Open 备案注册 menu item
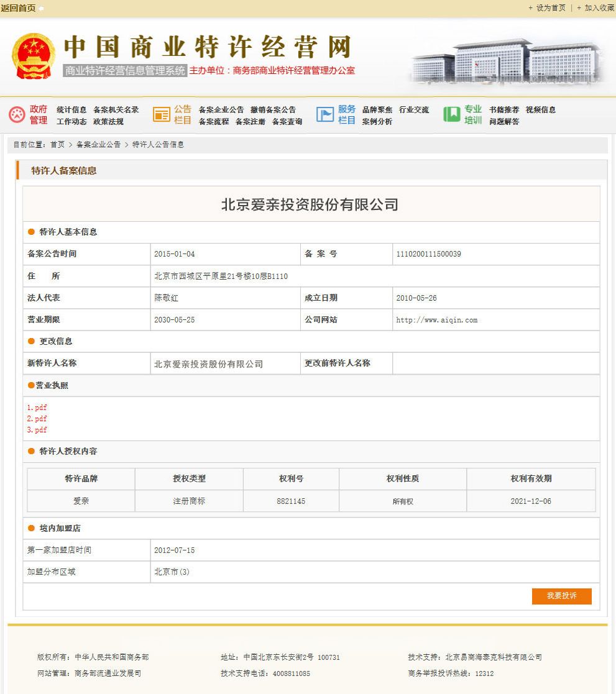616x694 pixels. click(251, 122)
